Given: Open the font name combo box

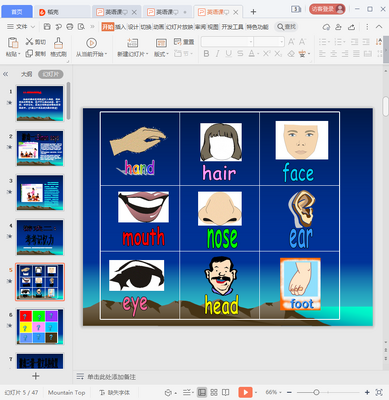Looking at the screenshot, I should click(x=227, y=42).
